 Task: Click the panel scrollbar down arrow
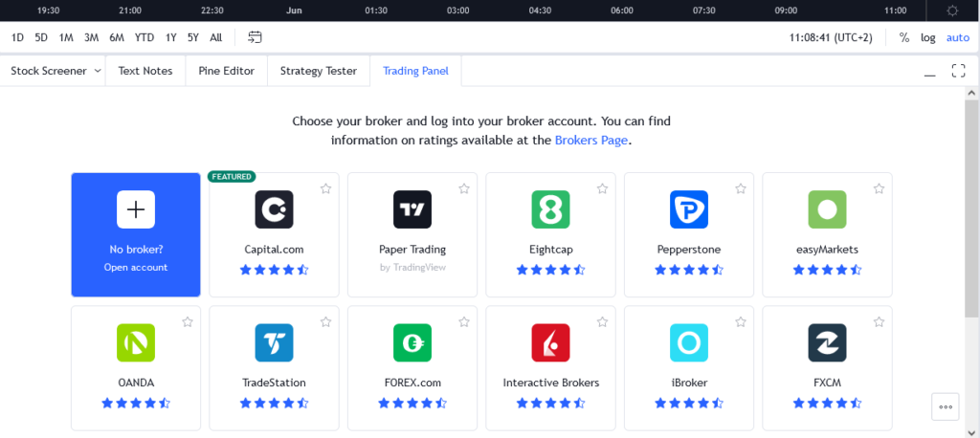971,431
